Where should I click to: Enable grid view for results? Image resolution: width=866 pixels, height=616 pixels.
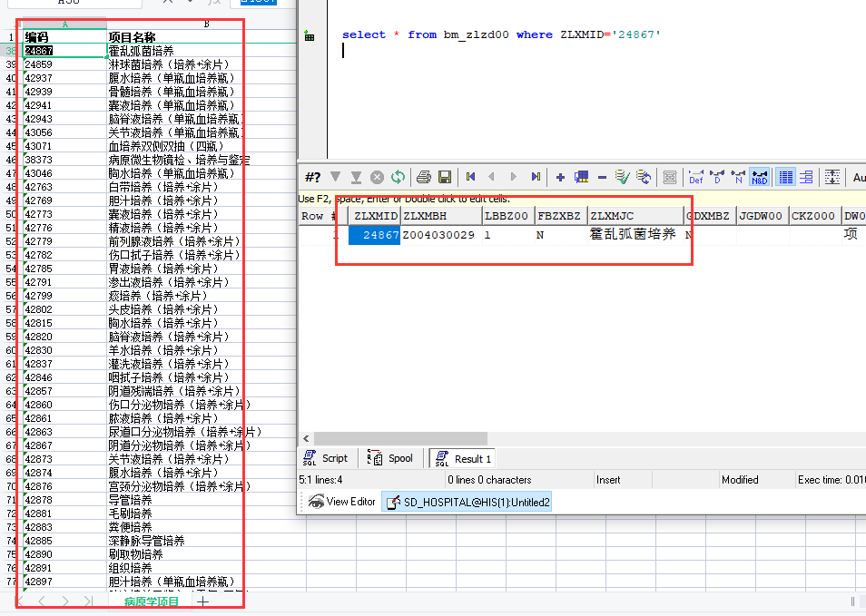point(786,177)
